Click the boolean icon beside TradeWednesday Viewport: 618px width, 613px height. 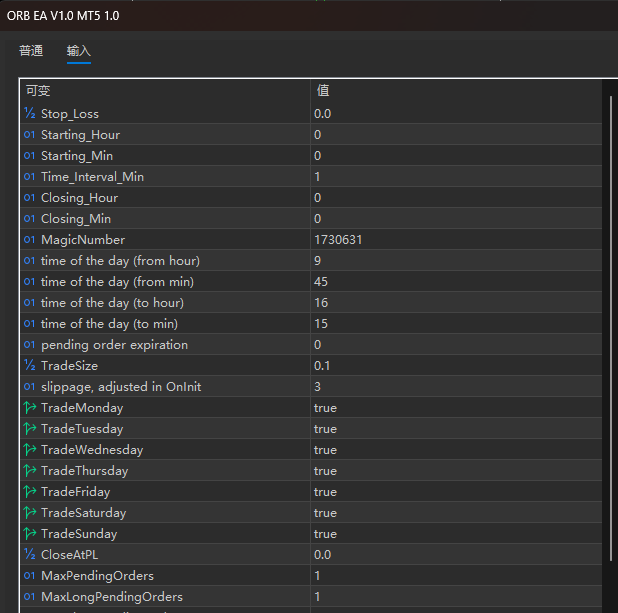pos(30,449)
